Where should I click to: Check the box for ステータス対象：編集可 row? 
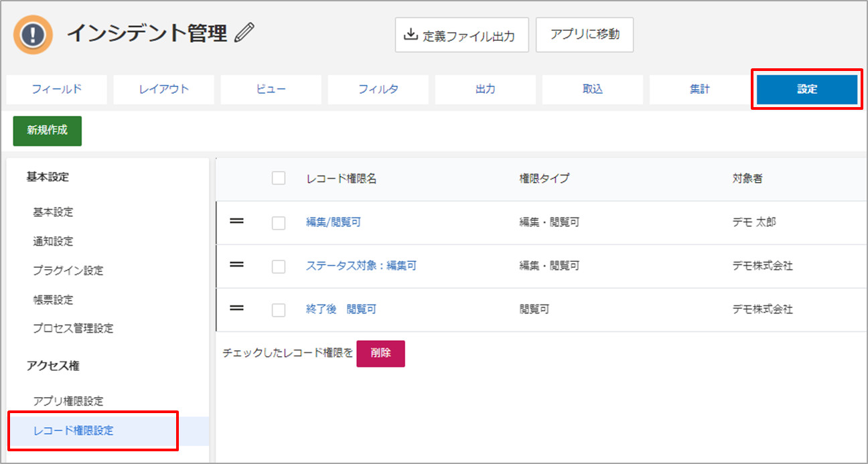tap(279, 266)
